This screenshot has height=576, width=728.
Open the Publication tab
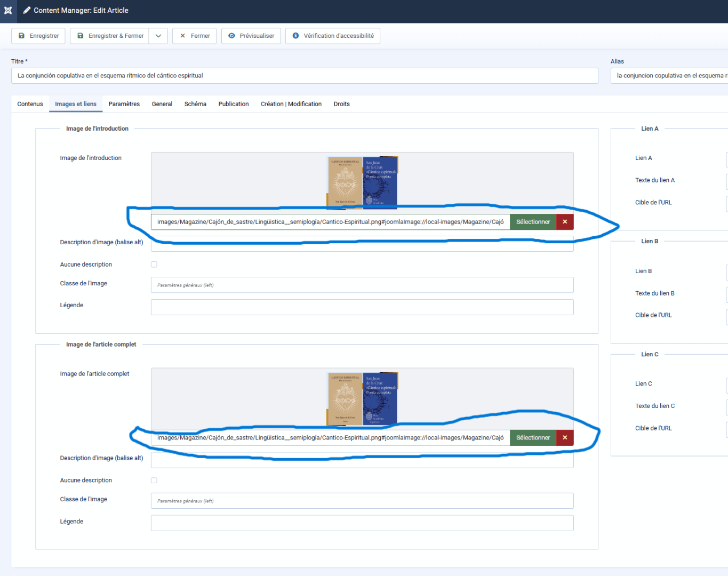pos(234,104)
